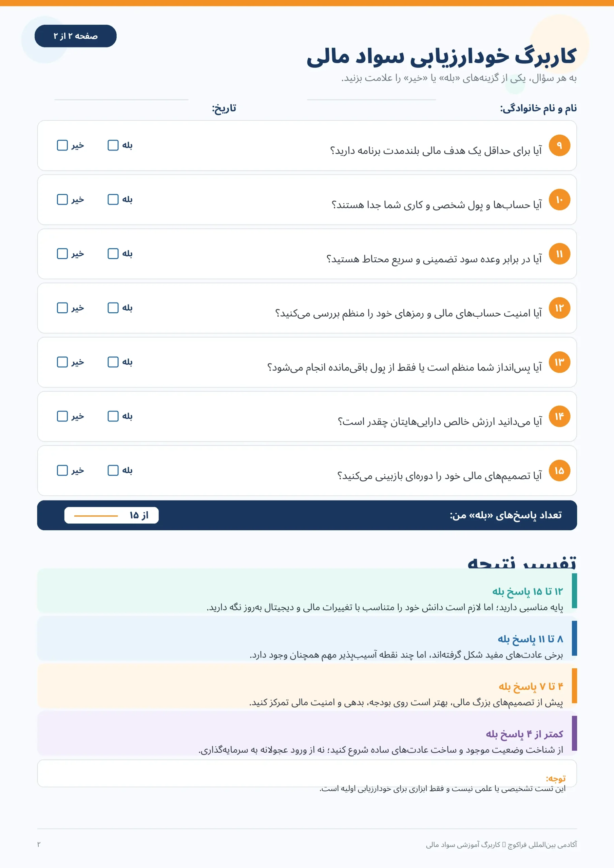
Task: Select «خیر» checkbox for question 15
Action: [62, 470]
